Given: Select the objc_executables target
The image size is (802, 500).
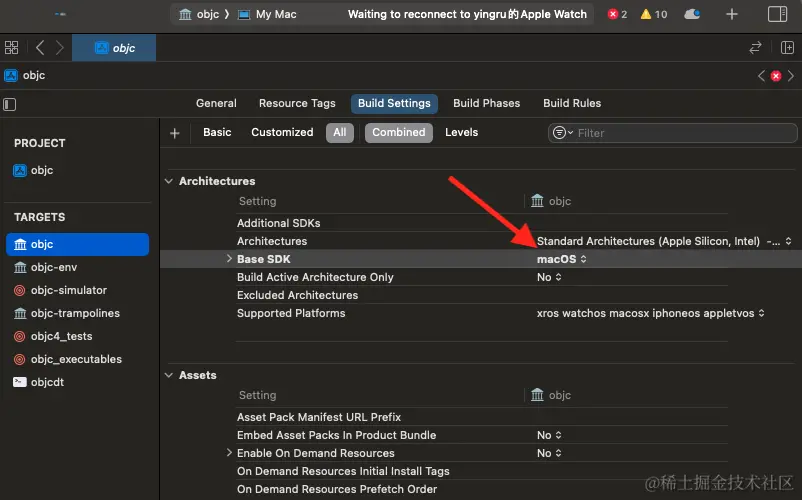Looking at the screenshot, I should point(68,359).
